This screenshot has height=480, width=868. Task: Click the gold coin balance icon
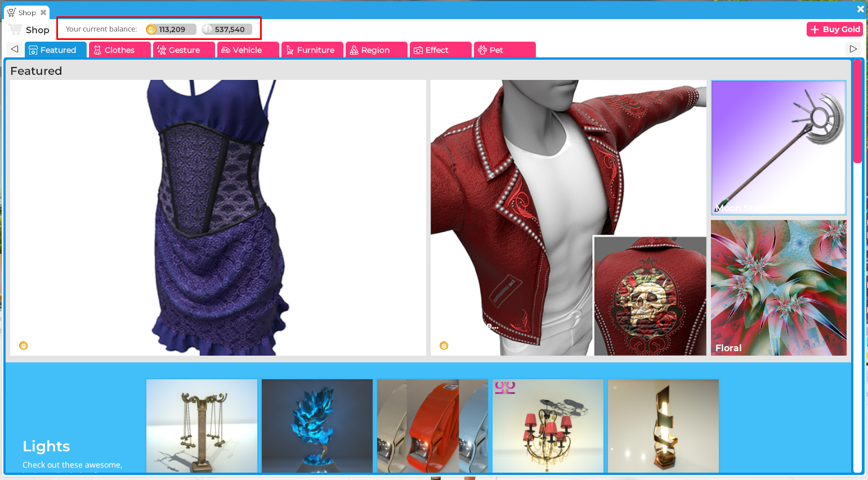click(x=151, y=29)
